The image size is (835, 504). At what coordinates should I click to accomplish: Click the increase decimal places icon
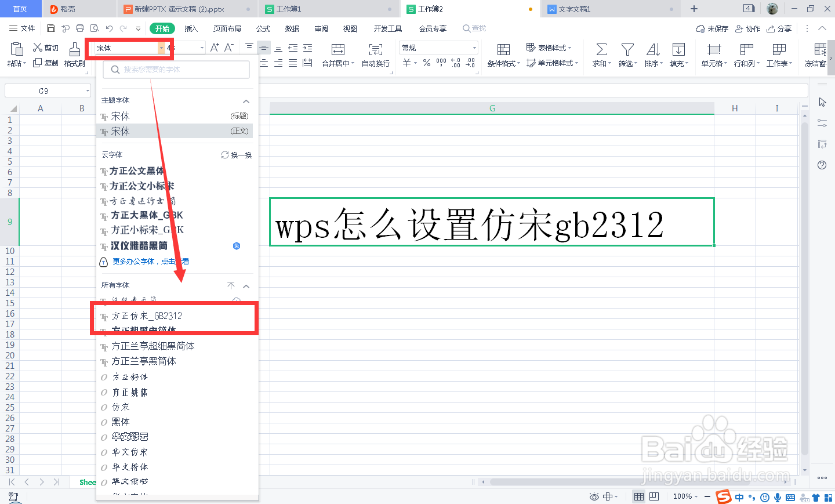pyautogui.click(x=456, y=63)
